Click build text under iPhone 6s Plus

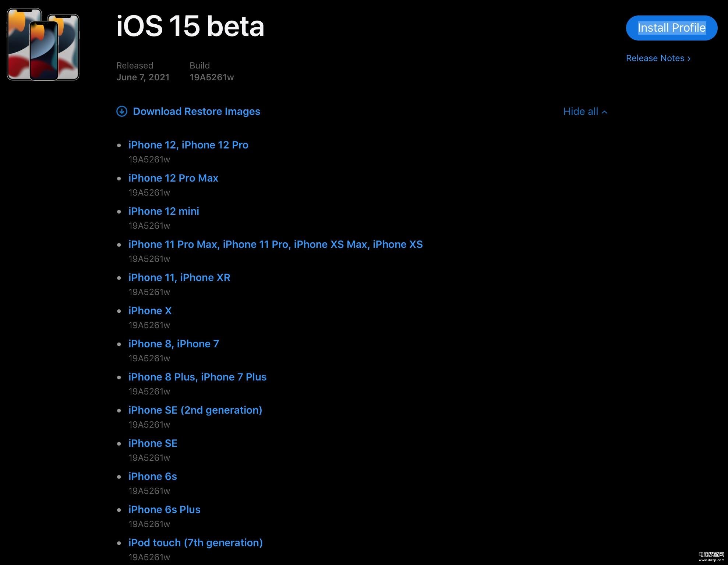(149, 524)
